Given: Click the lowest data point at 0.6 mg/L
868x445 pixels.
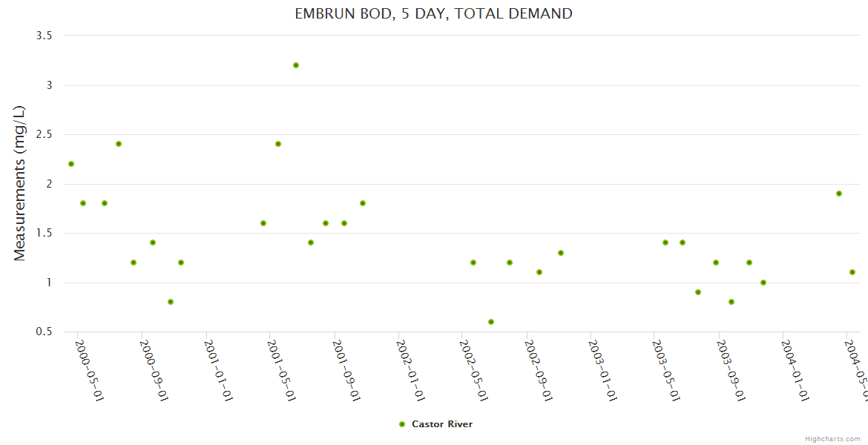Looking at the screenshot, I should coord(491,322).
